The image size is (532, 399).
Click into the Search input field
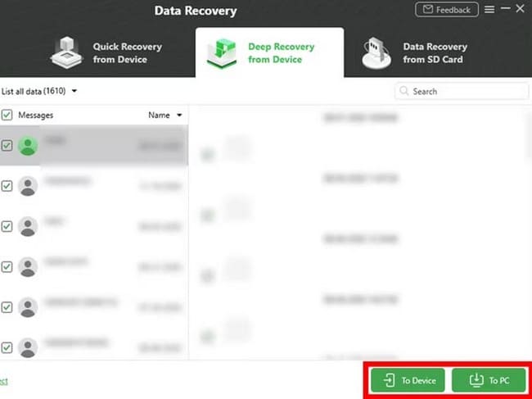pos(467,92)
